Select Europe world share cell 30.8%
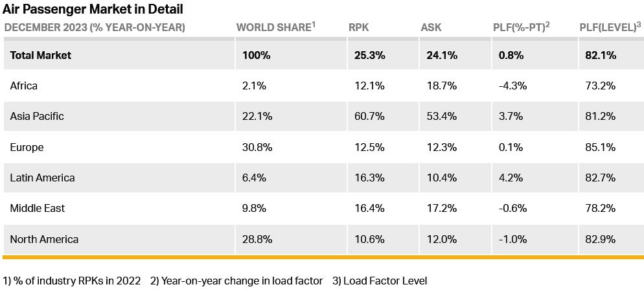 257,147
